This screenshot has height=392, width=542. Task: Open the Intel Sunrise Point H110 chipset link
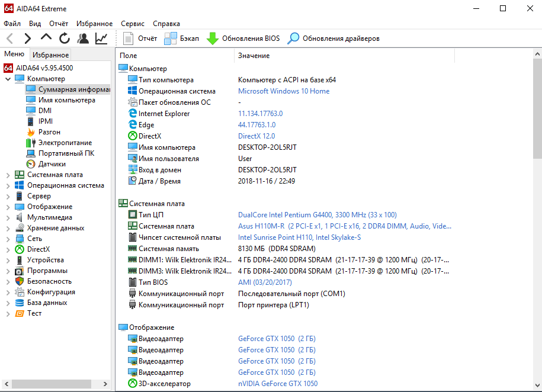299,237
